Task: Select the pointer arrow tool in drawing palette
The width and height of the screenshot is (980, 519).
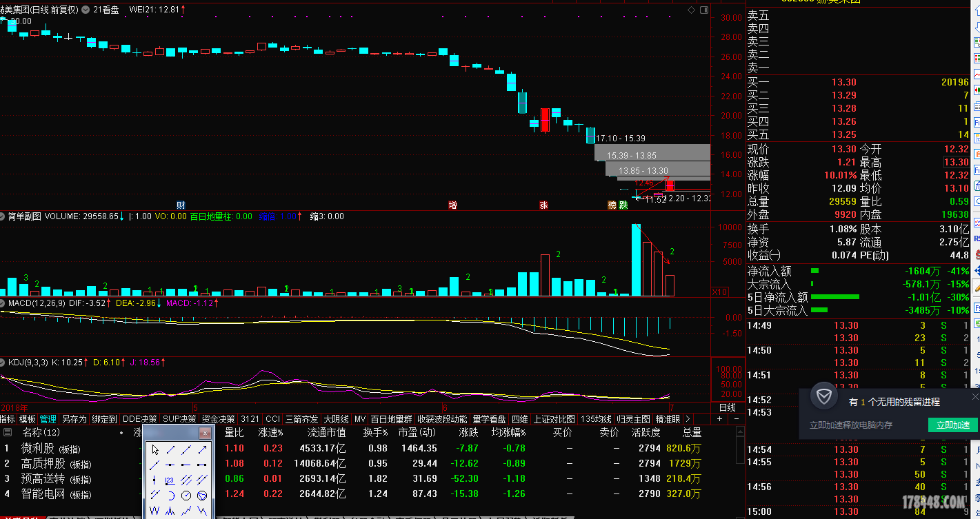Action: coord(155,449)
